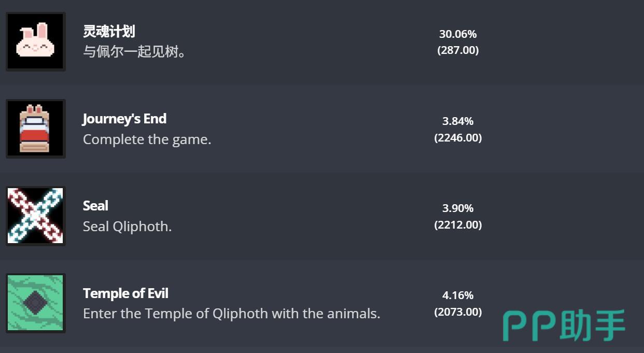Click the Journey's End bed icon

[x=35, y=129]
